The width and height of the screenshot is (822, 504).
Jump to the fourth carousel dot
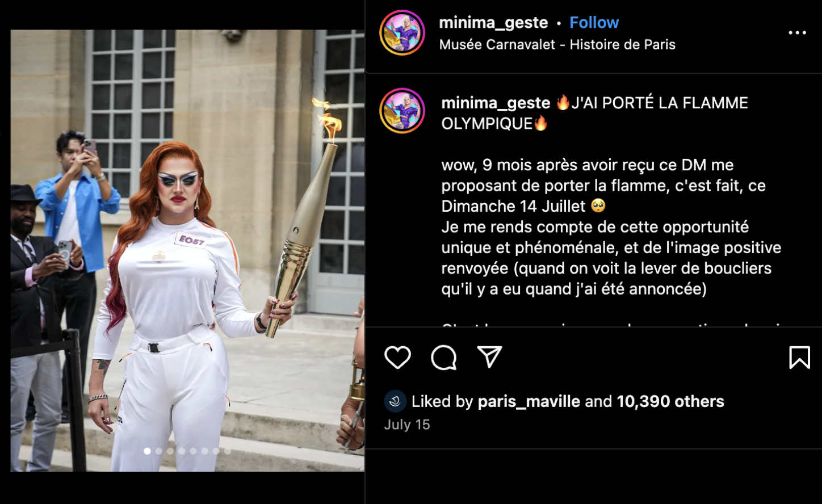[182, 451]
